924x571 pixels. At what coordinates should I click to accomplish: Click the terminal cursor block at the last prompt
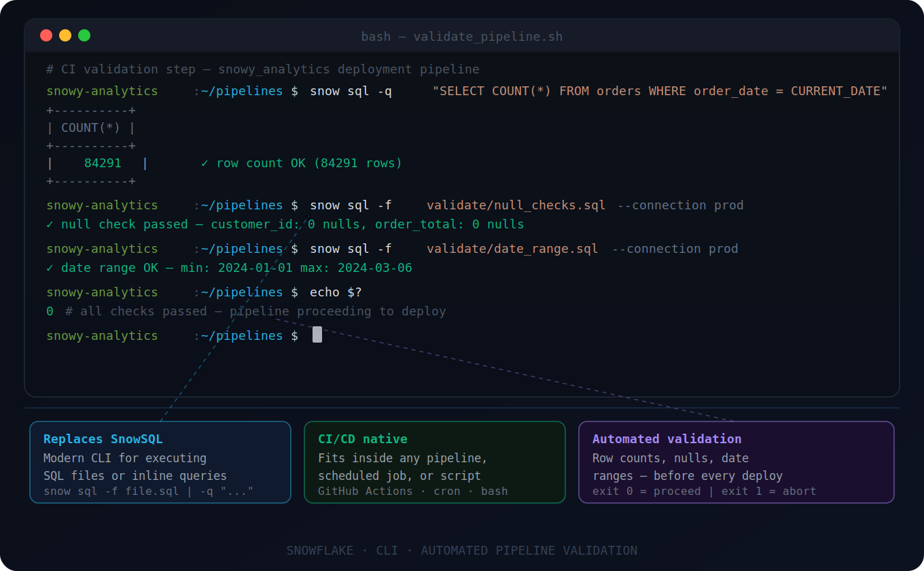(x=317, y=334)
